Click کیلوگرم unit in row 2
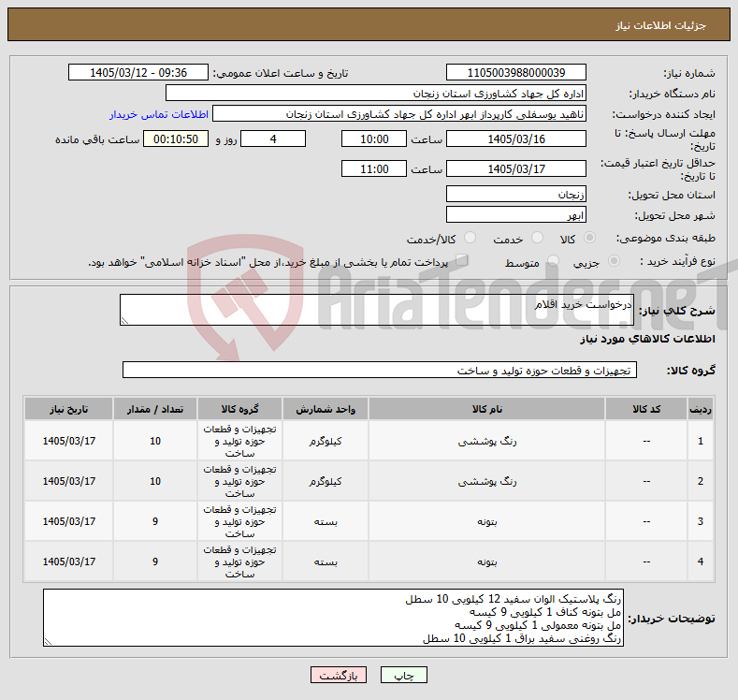This screenshot has width=738, height=700. (326, 481)
